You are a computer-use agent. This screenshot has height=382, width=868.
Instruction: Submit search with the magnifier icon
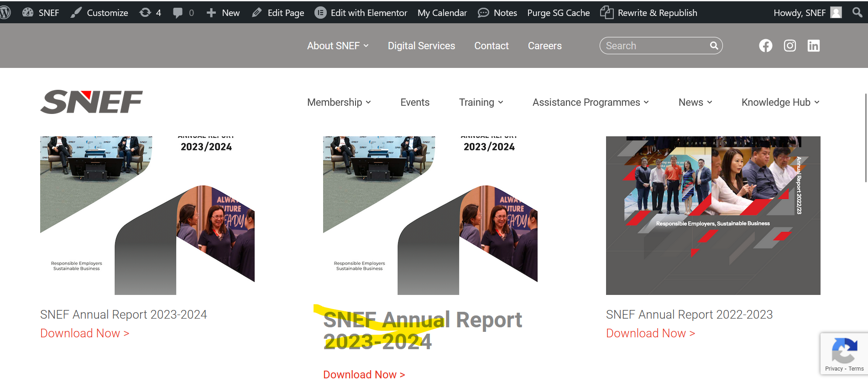(x=714, y=46)
